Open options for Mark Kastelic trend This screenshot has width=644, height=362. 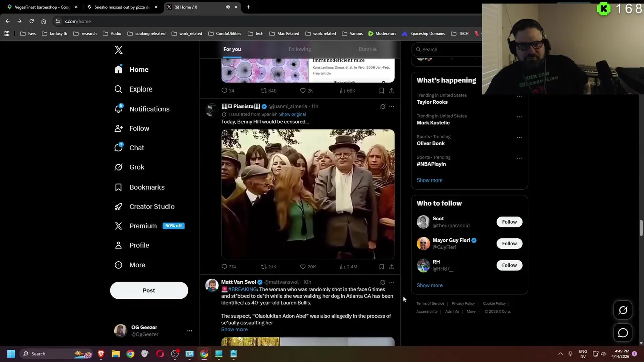coord(519,117)
